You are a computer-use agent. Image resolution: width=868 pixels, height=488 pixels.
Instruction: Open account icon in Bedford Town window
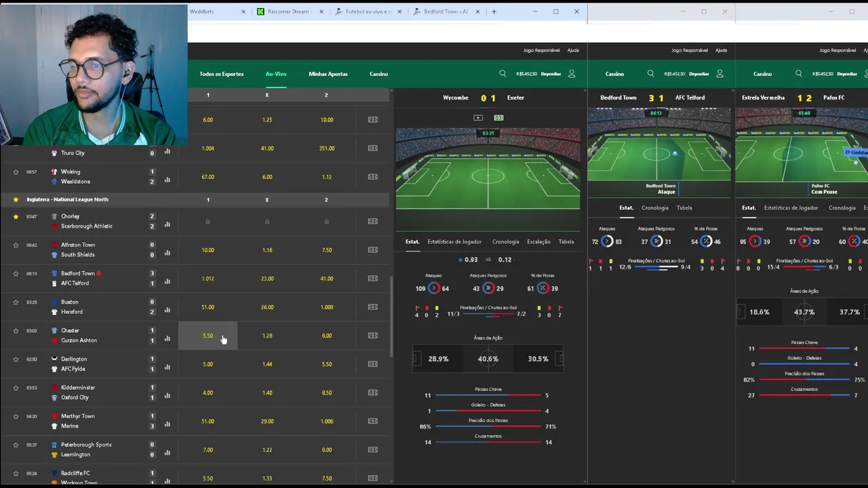(719, 74)
